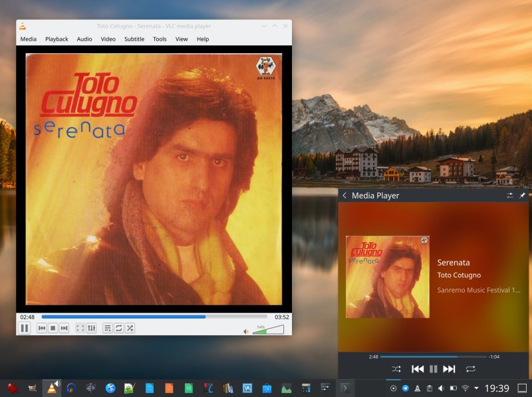The height and width of the screenshot is (397, 532).
Task: Expand hidden system tray icons arrow
Action: (x=476, y=388)
